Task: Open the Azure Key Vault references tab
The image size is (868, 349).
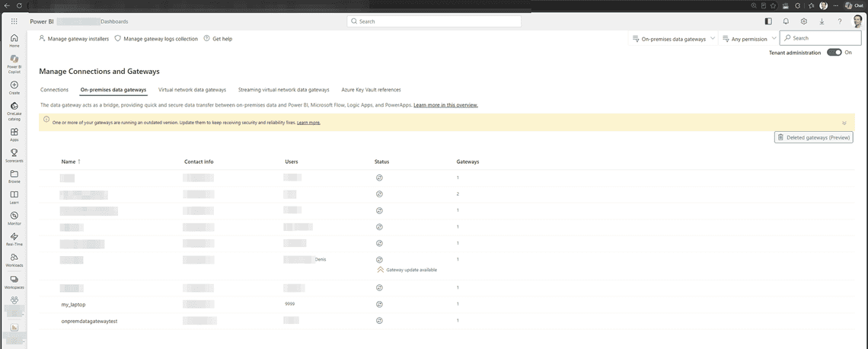Action: click(x=371, y=90)
